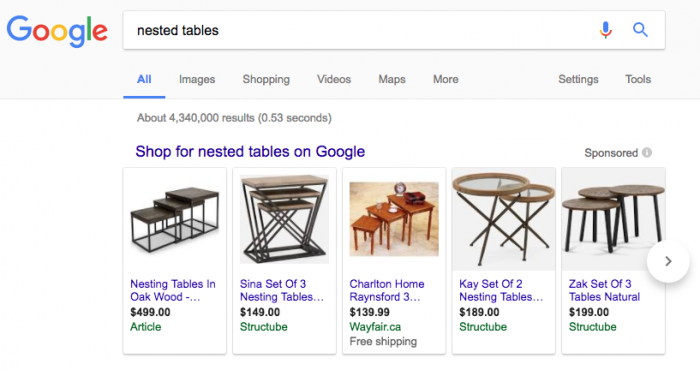Show next products with carousel arrow
The height and width of the screenshot is (370, 700).
[668, 261]
